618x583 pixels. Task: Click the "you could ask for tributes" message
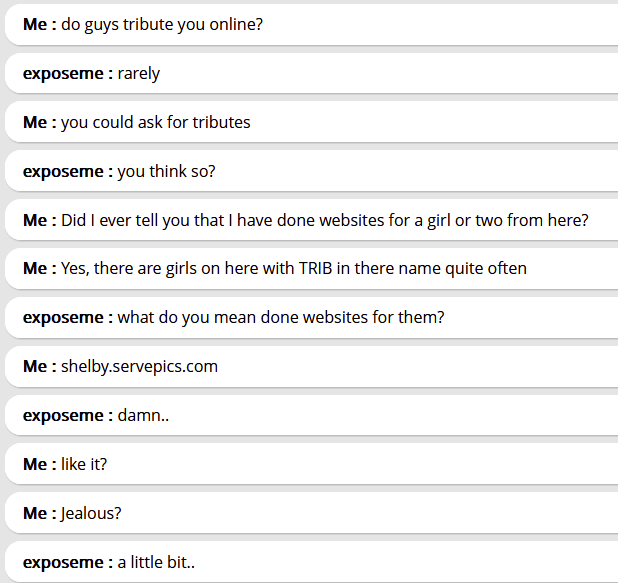[x=156, y=122]
